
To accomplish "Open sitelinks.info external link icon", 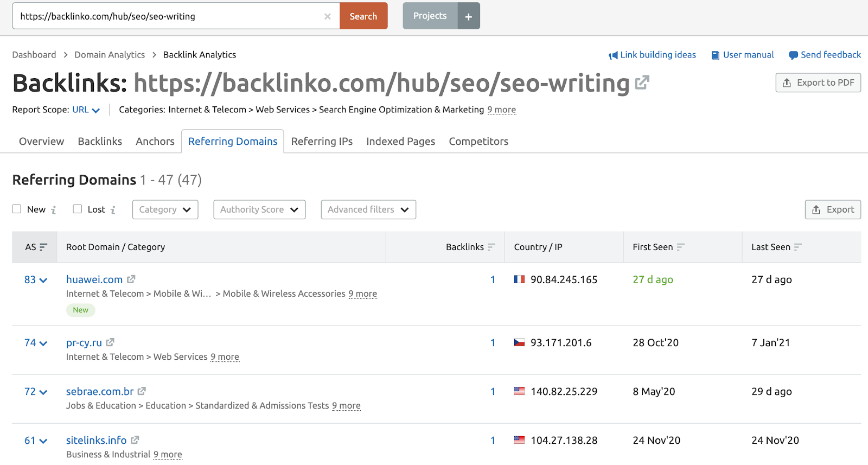I will click(x=135, y=439).
